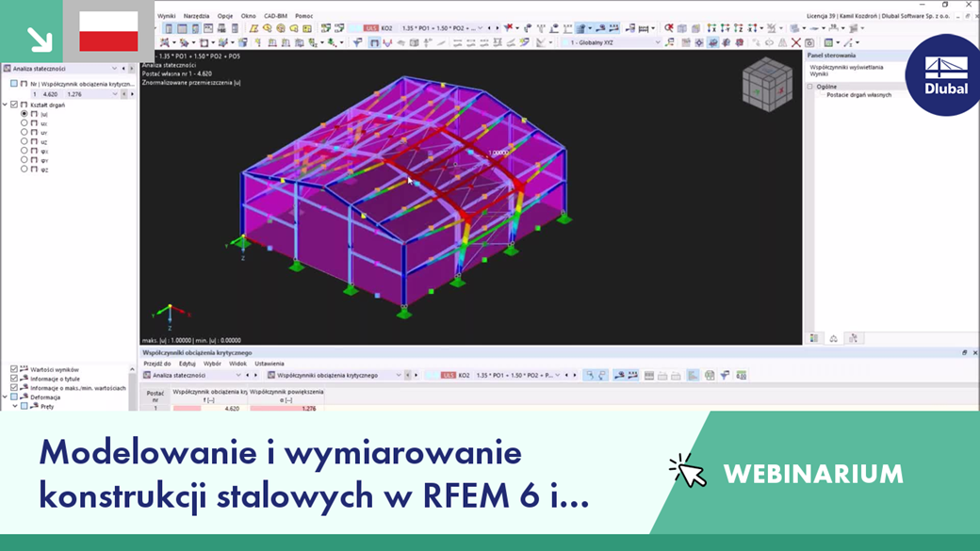The height and width of the screenshot is (551, 980).
Task: Click the show Y-direction view icon
Action: (x=725, y=28)
